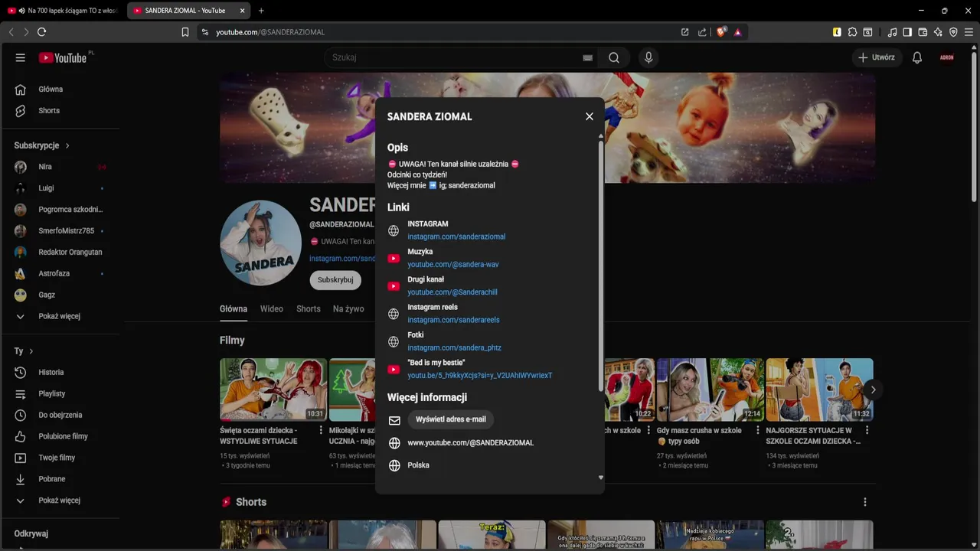Click the dialog scrollbar down arrow

(x=601, y=478)
